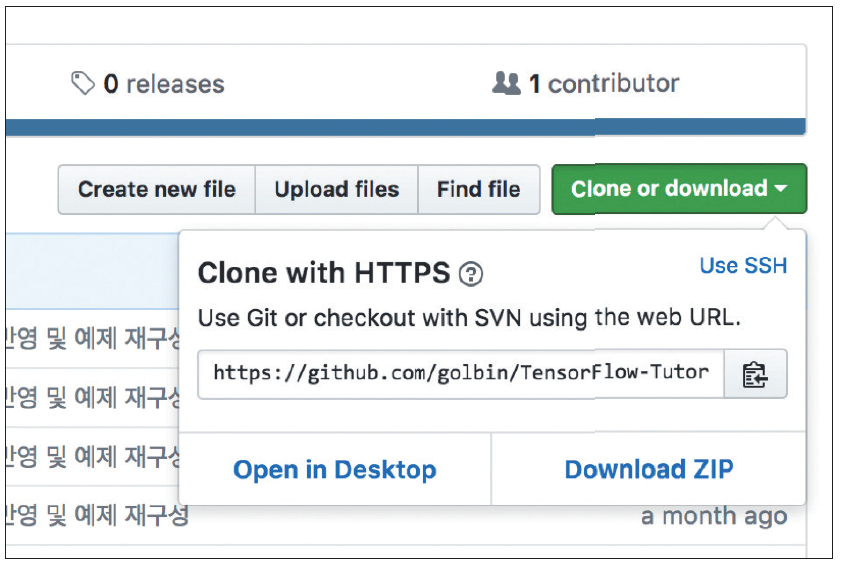Choose Open in Desktop
The height and width of the screenshot is (568, 841).
(x=335, y=469)
